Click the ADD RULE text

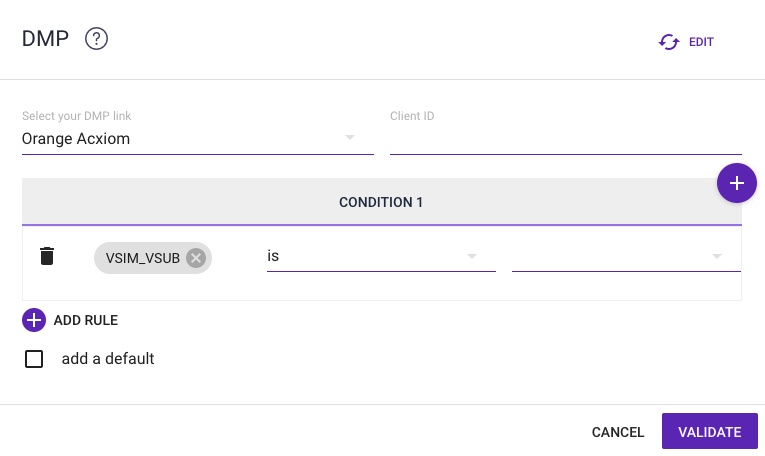click(86, 321)
